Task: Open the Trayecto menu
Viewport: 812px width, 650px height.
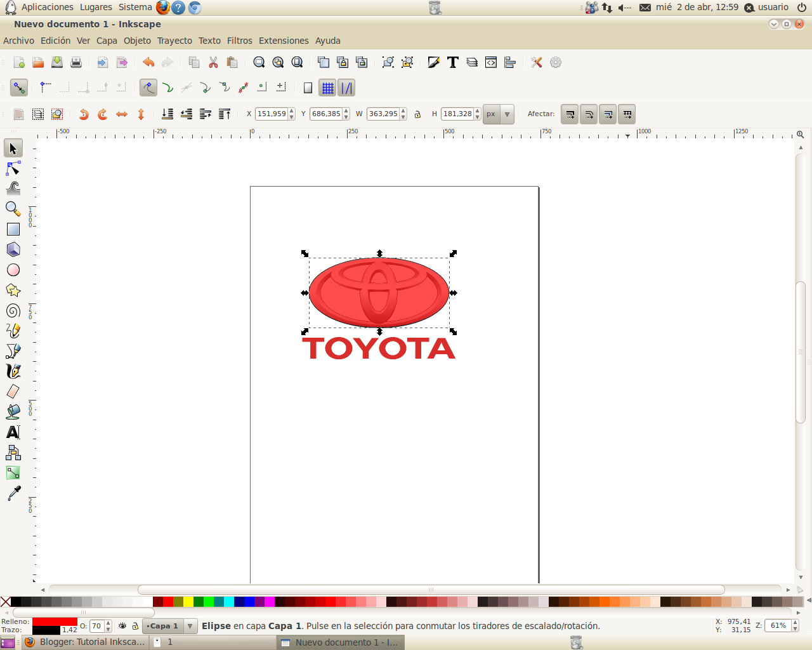Action: point(174,41)
